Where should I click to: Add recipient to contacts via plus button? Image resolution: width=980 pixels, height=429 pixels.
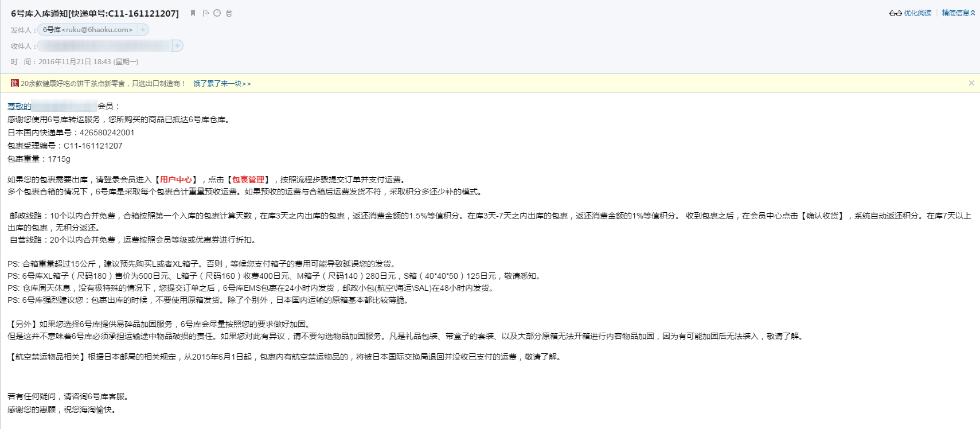point(177,46)
